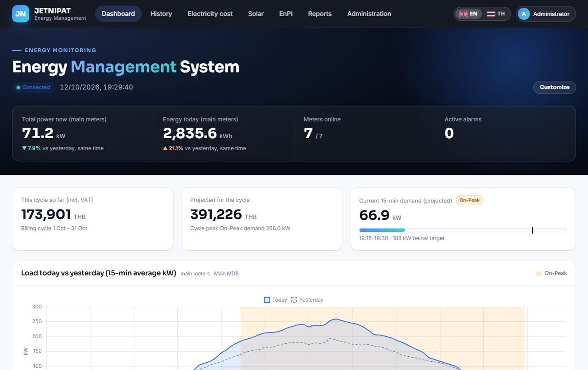
Task: Click the projected 391,226 THB value
Action: (x=223, y=214)
